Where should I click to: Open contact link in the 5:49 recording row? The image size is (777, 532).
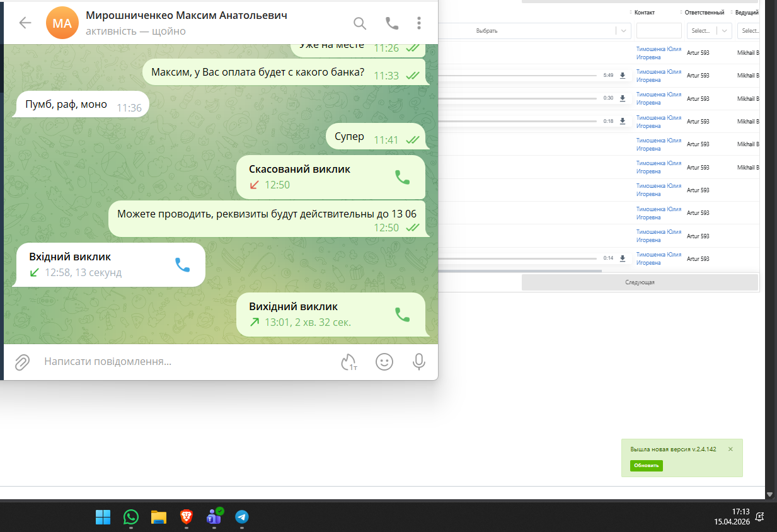point(659,76)
